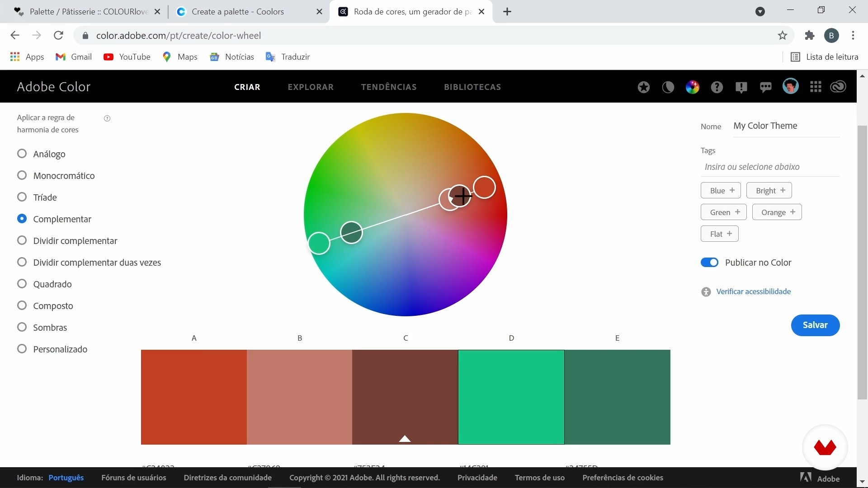Add the Green tag

click(723, 212)
